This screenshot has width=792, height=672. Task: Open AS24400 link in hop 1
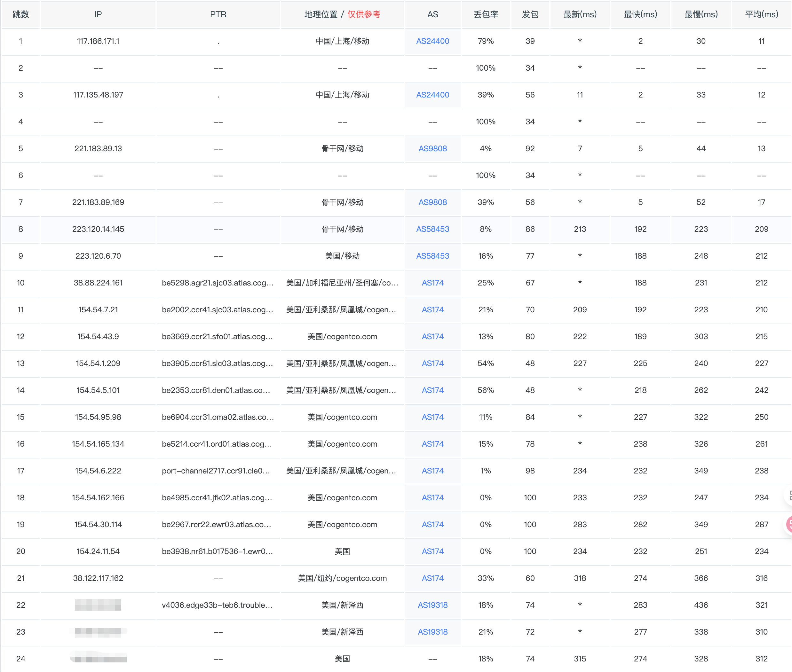(x=432, y=41)
